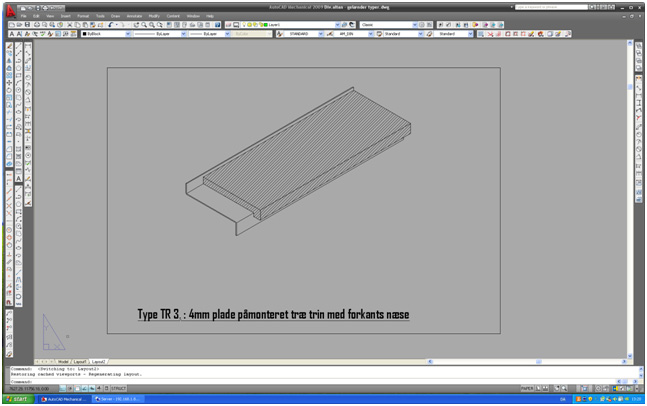Open the ByLayer lineweight dropdown
This screenshot has width=647, height=406.
227,34
